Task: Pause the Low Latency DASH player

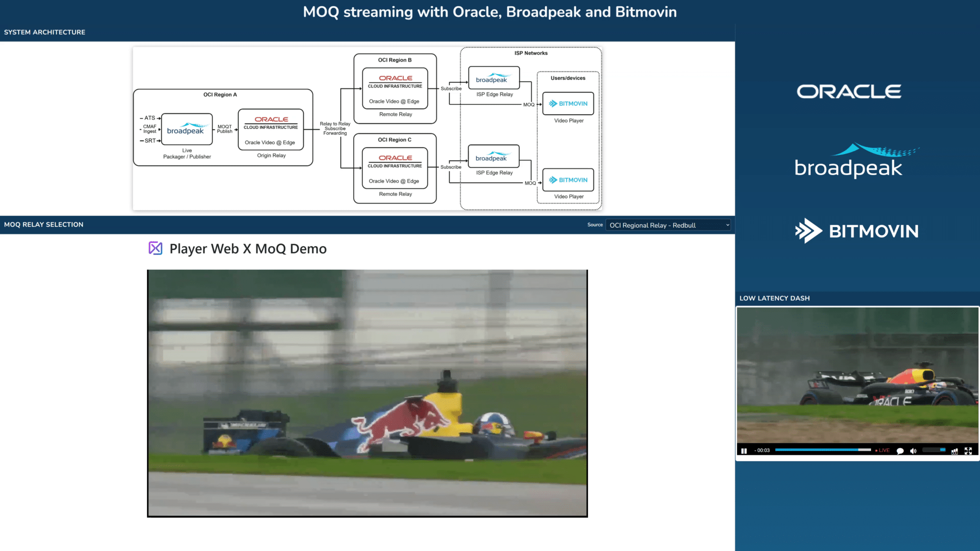Action: (x=744, y=451)
